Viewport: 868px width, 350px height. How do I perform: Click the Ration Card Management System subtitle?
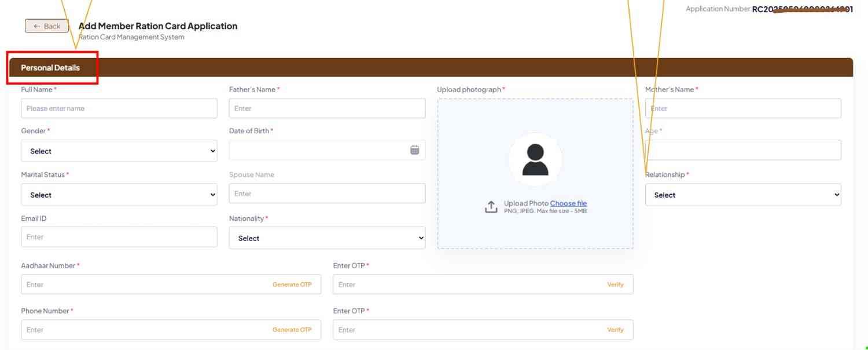(x=131, y=37)
